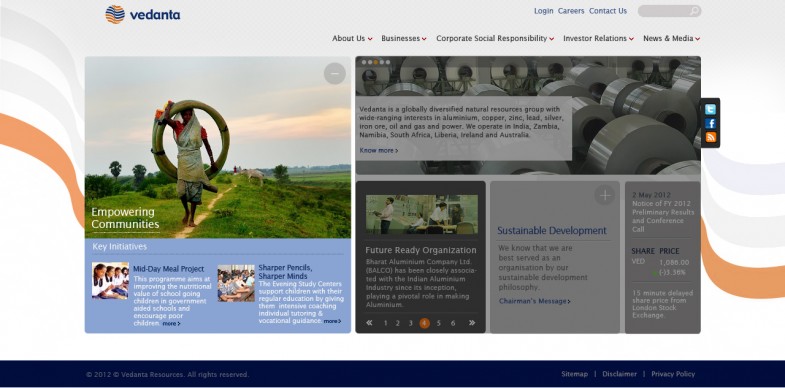Jump to slide 5 in pager
The image size is (785, 388).
point(439,323)
